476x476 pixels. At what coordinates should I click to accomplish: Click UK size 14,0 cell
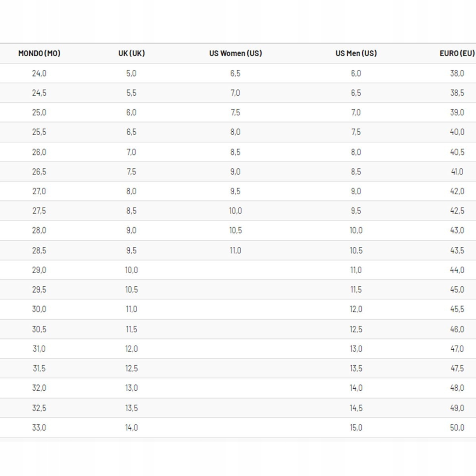131,428
